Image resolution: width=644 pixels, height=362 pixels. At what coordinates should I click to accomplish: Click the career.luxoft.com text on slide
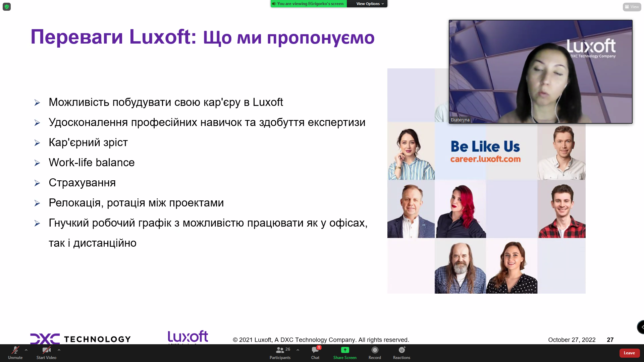(x=485, y=159)
